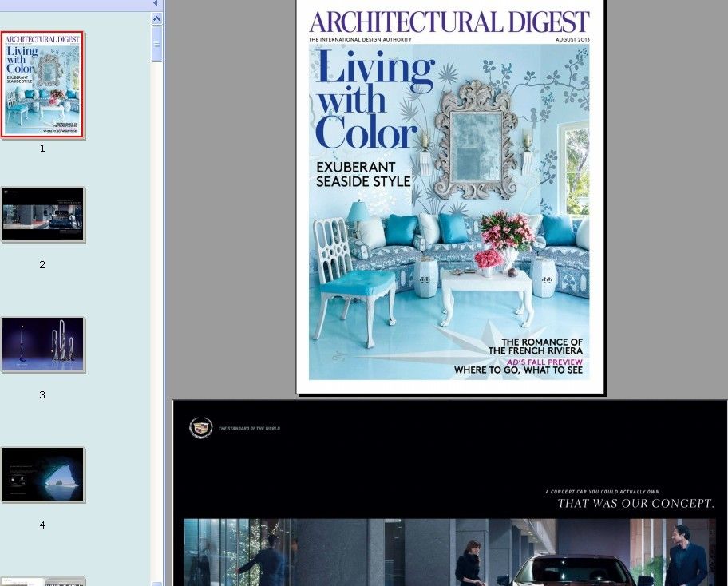728x586 pixels.
Task: Click the Architectural Digest cover page
Action: [450, 197]
